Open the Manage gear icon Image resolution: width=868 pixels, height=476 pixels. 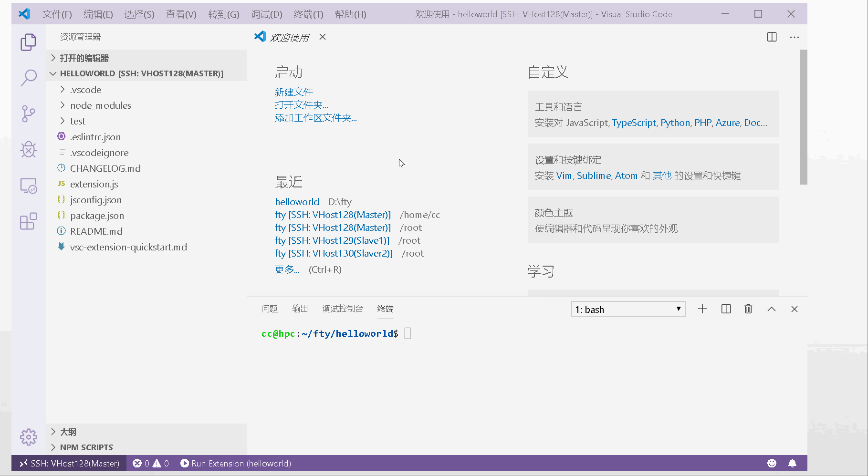point(28,437)
